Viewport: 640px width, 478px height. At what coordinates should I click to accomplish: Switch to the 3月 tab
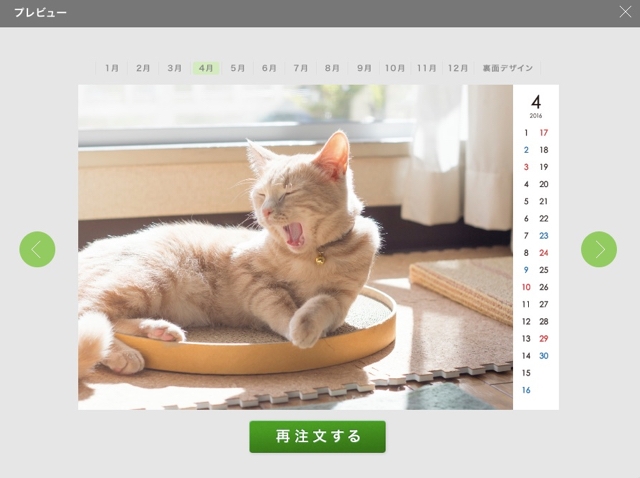pos(174,68)
